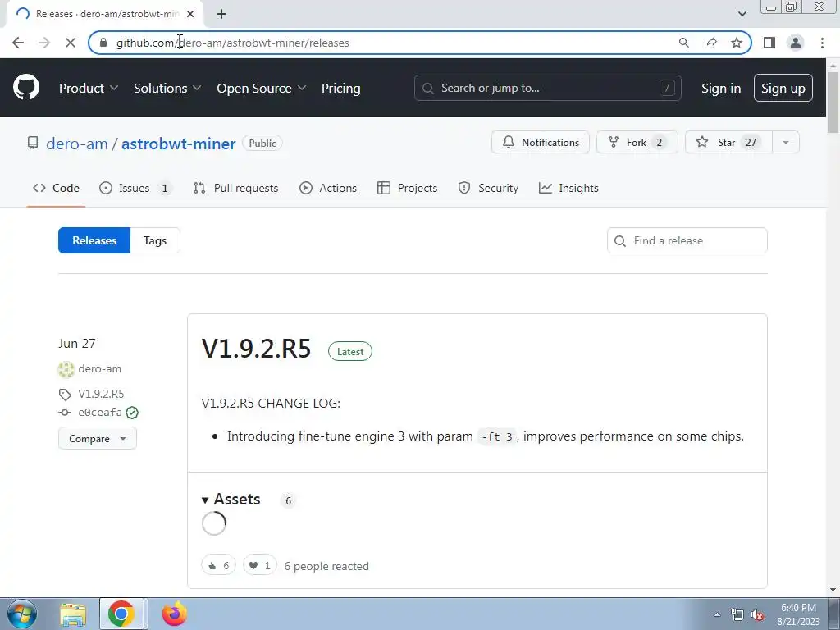The image size is (840, 630).
Task: Click the network tray icon
Action: [x=737, y=615]
